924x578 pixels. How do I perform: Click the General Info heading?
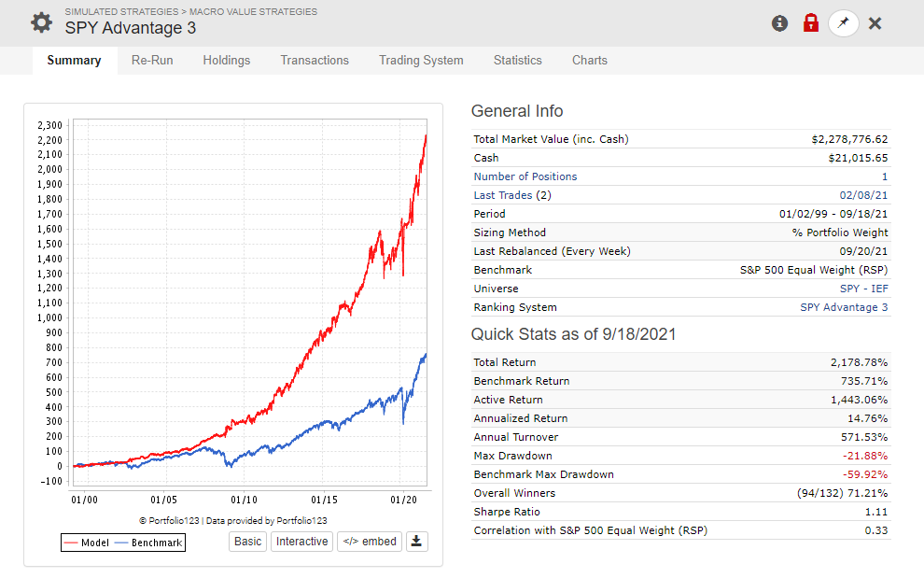(x=517, y=111)
